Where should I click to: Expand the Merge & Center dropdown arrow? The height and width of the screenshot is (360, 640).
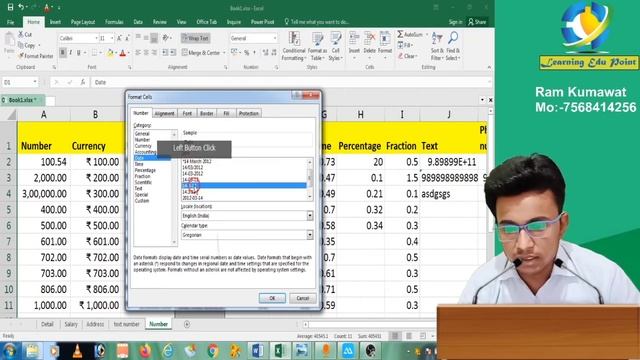[x=224, y=53]
